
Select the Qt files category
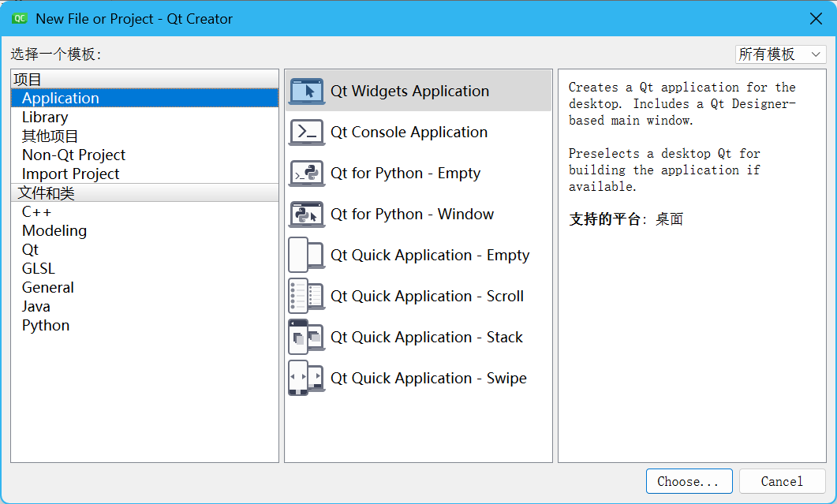pyautogui.click(x=144, y=250)
